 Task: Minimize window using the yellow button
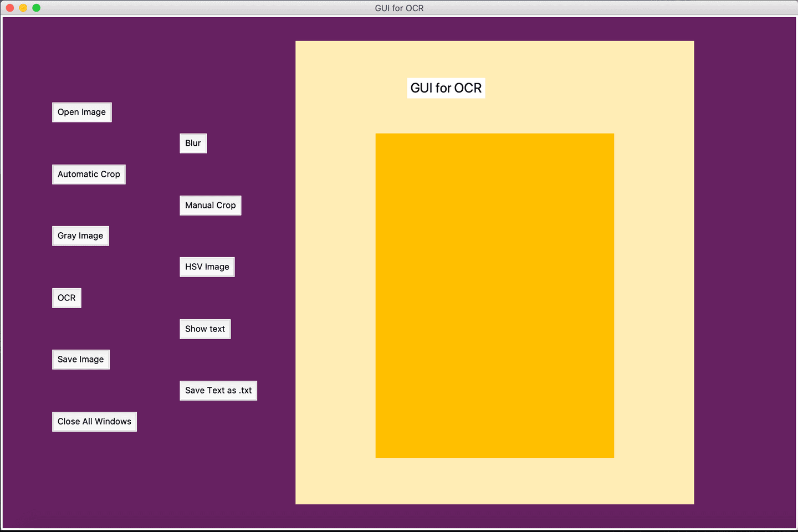click(x=23, y=8)
